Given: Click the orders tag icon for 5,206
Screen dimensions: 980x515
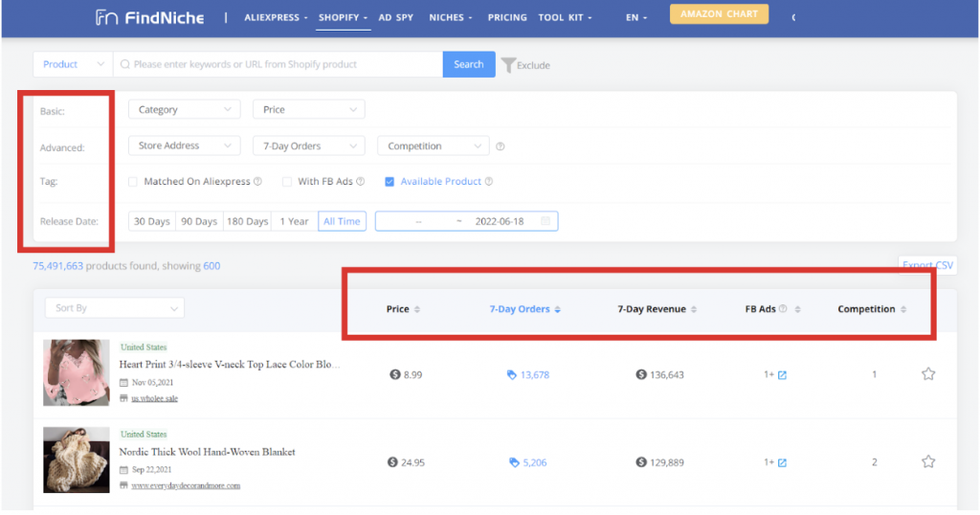Looking at the screenshot, I should click(x=514, y=462).
